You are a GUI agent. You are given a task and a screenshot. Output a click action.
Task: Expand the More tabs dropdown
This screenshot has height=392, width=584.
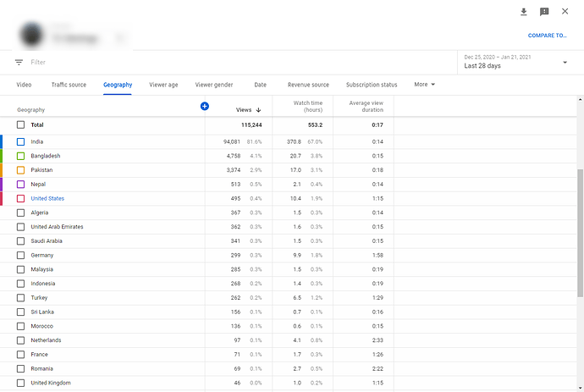coord(425,85)
